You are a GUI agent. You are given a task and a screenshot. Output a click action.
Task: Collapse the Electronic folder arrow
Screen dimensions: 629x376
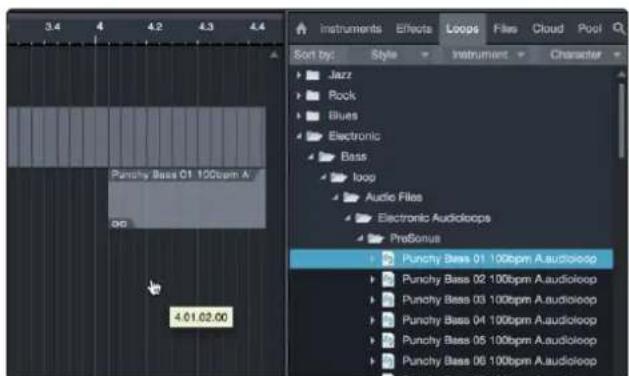pos(299,136)
